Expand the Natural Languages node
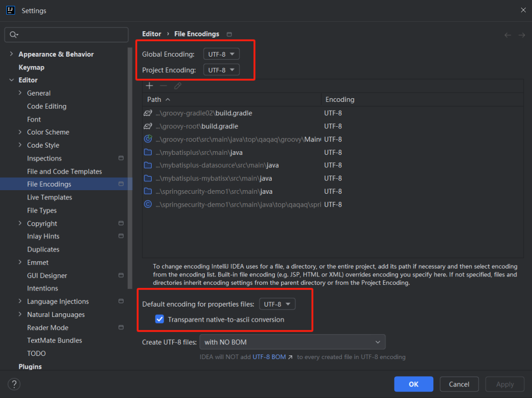The height and width of the screenshot is (398, 532). coord(20,314)
